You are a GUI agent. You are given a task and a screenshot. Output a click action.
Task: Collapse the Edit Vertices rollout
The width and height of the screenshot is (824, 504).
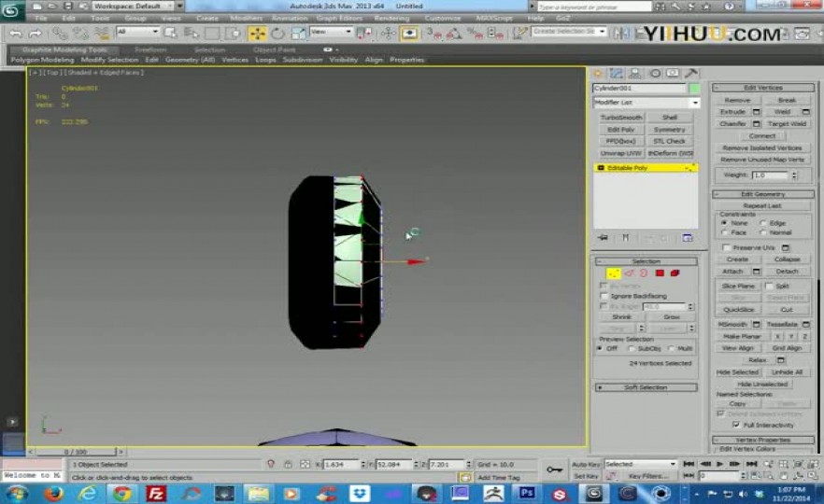763,88
